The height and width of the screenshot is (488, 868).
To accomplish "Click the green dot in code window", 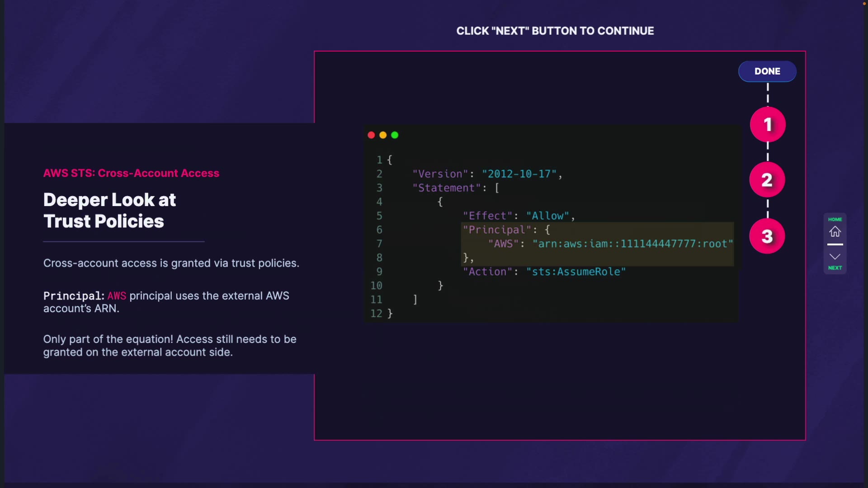I will click(395, 135).
